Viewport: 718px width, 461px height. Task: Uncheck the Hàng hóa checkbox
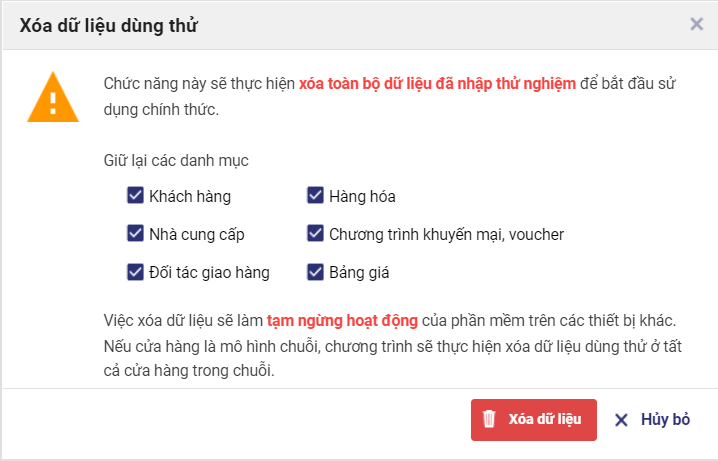pos(315,196)
